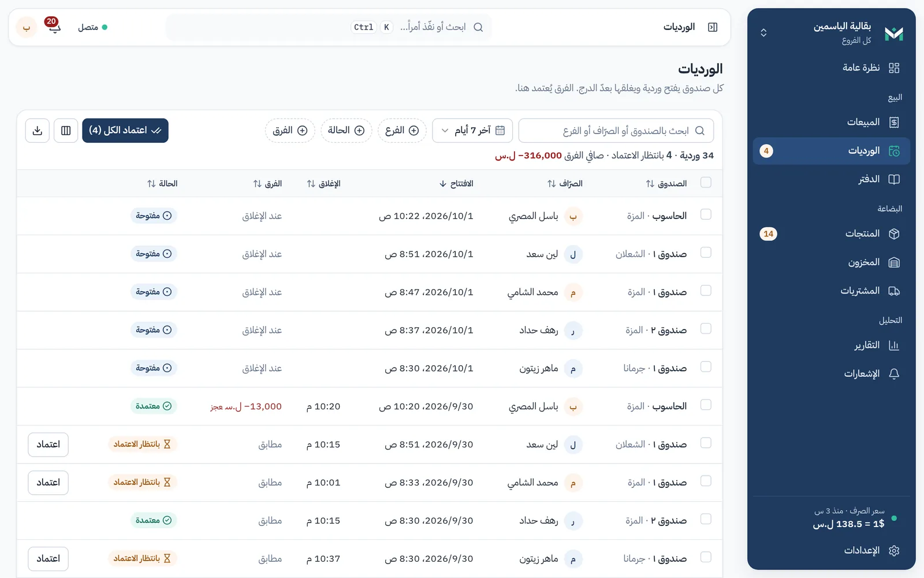The width and height of the screenshot is (924, 578).
Task: Click the المخزون warehouse icon
Action: [x=894, y=262]
